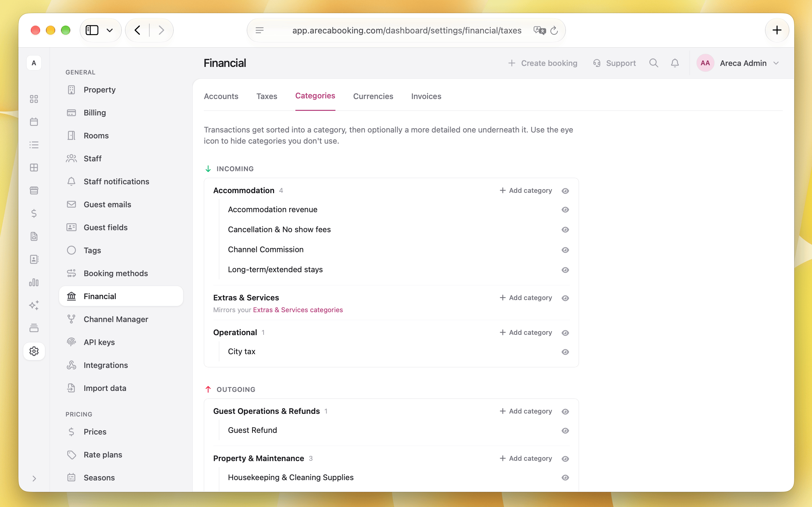Go back with the browser back arrow
812x507 pixels.
click(138, 30)
